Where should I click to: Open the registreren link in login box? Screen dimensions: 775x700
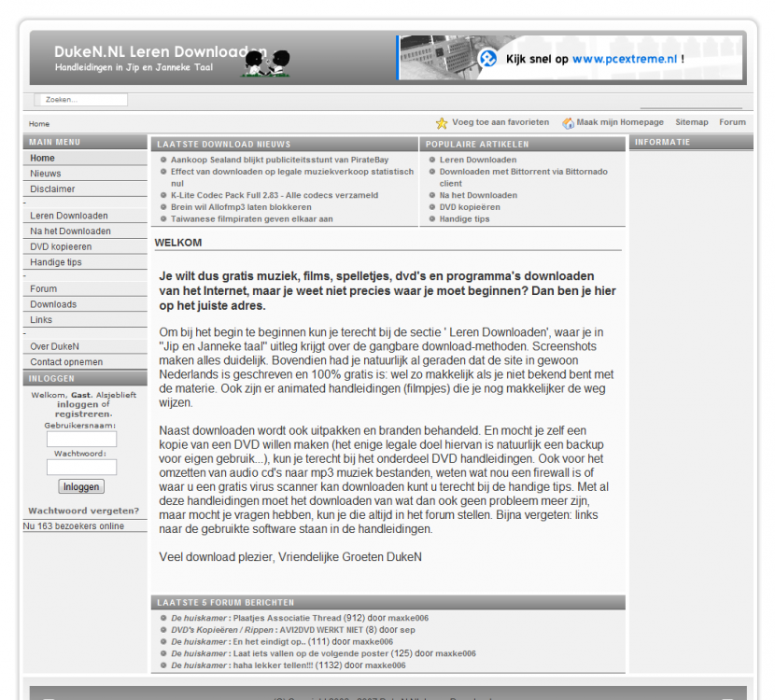(83, 413)
